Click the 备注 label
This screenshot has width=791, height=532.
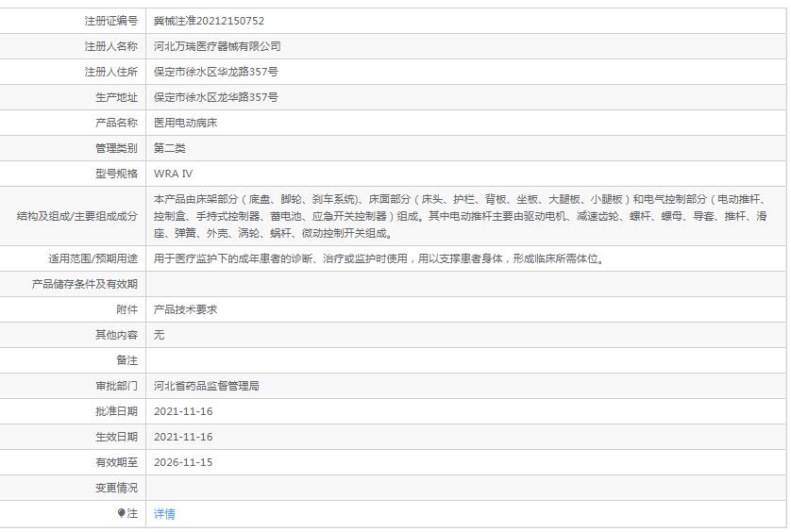(127, 360)
